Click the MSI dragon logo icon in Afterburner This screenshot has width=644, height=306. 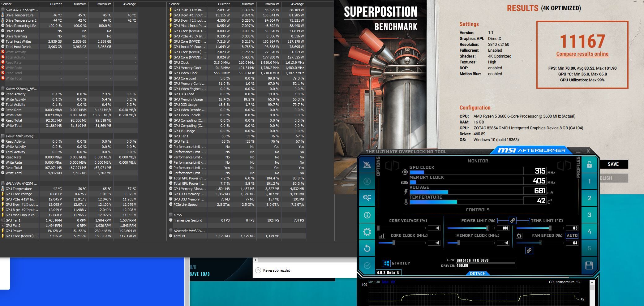(367, 165)
